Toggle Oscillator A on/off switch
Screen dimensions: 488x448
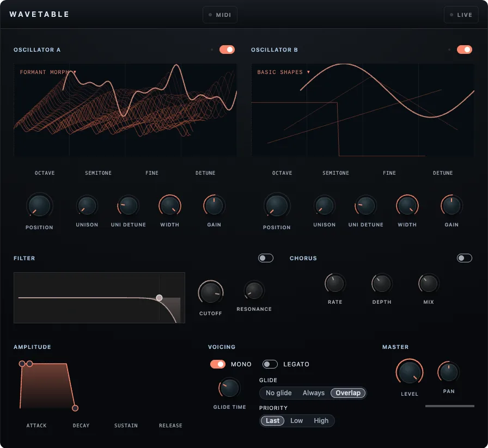(x=227, y=50)
